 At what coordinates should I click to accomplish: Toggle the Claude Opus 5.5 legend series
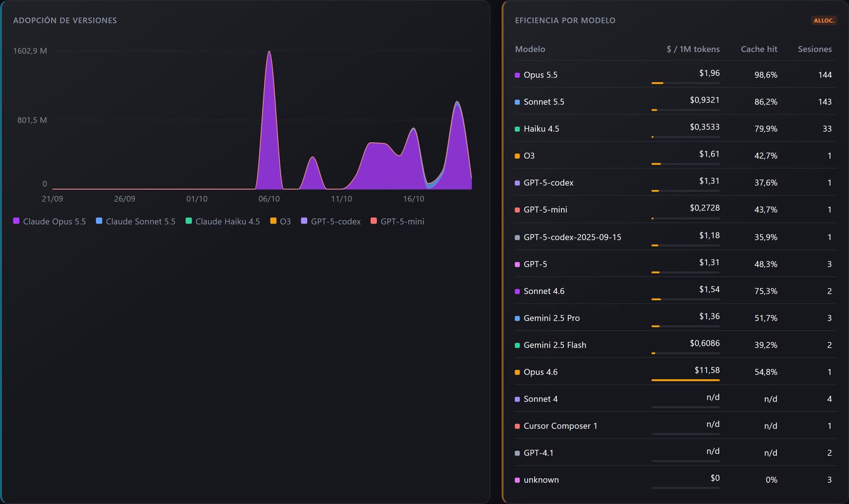(49, 221)
